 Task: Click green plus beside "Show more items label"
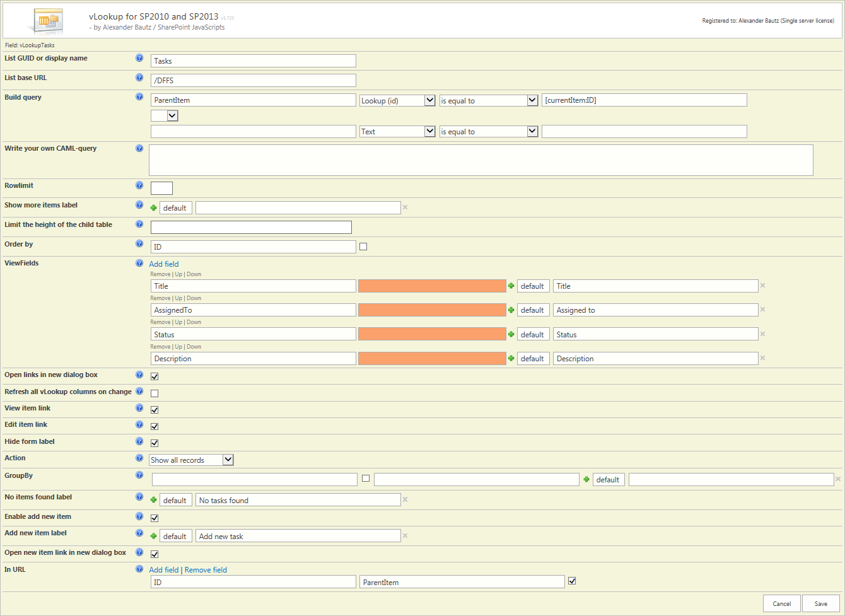(153, 207)
